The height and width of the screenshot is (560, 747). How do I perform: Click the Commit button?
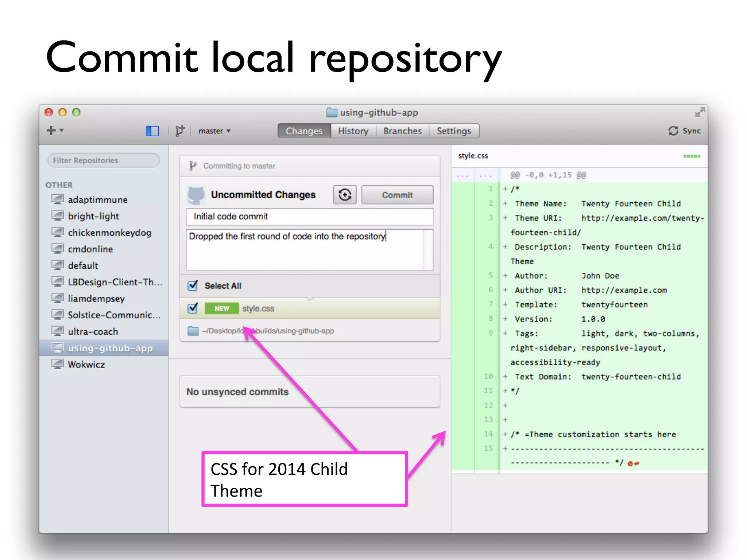(397, 195)
